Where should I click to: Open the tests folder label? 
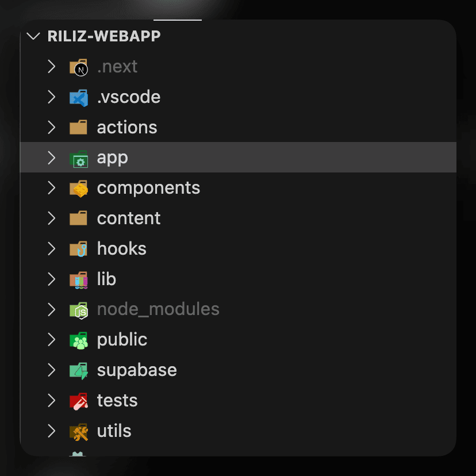coord(117,401)
